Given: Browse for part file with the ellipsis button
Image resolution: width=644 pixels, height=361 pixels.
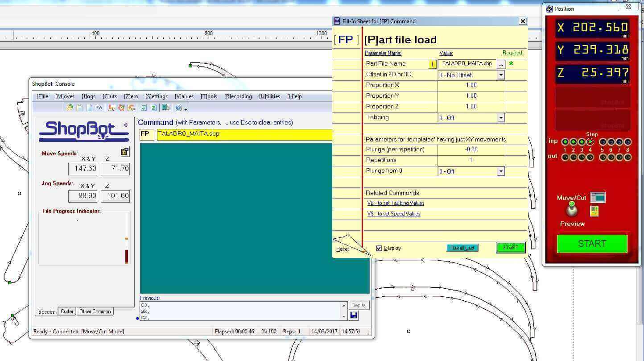Looking at the screenshot, I should pos(501,64).
